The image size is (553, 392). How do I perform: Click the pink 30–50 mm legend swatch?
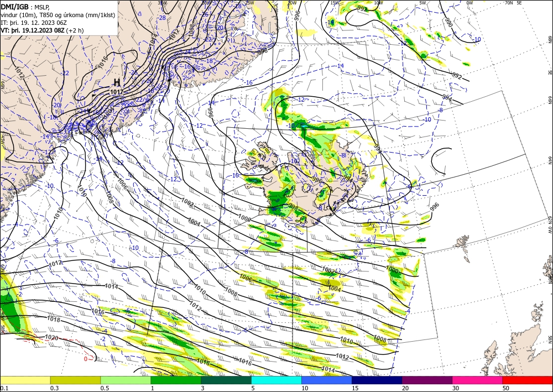point(478,380)
